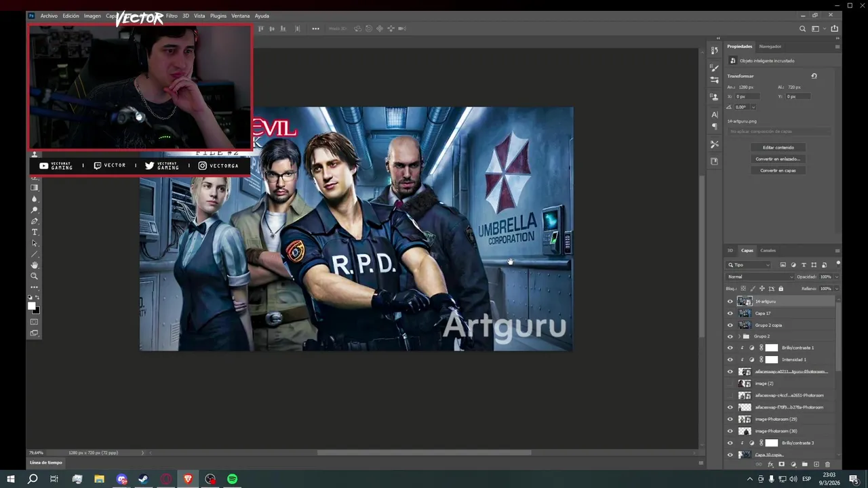Open Brave browser from the taskbar
Image resolution: width=868 pixels, height=488 pixels.
pos(188,479)
